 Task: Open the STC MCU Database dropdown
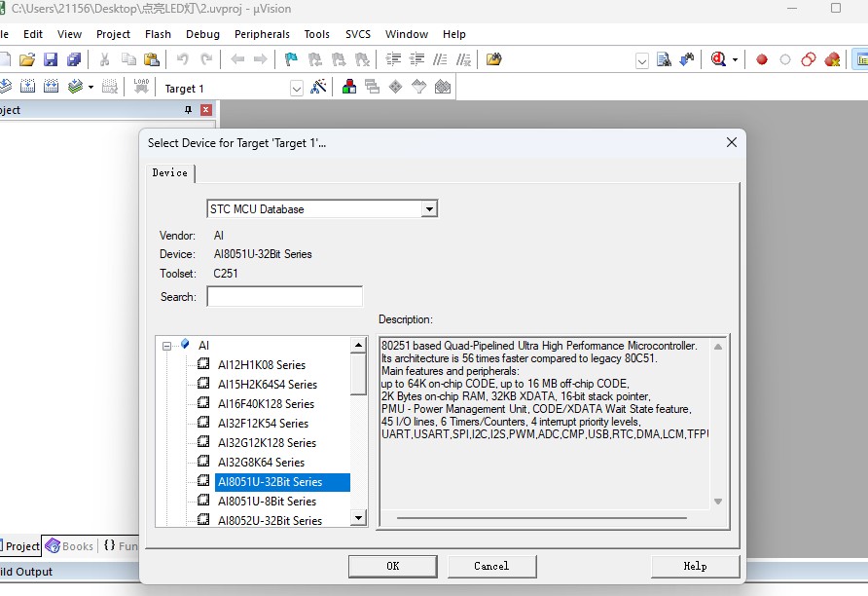[x=428, y=209]
